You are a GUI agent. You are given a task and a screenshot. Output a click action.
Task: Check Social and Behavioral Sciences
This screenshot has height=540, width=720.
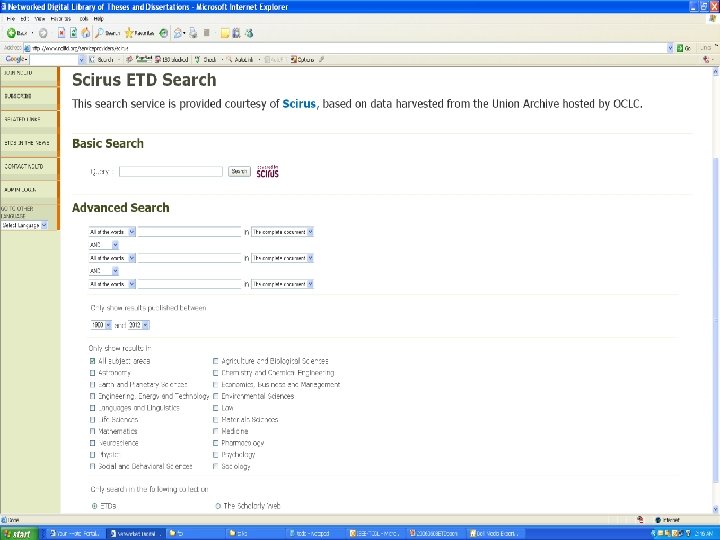92,466
